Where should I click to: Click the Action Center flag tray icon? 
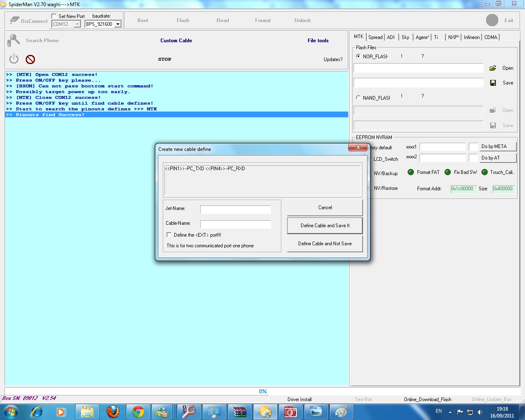tap(460, 412)
